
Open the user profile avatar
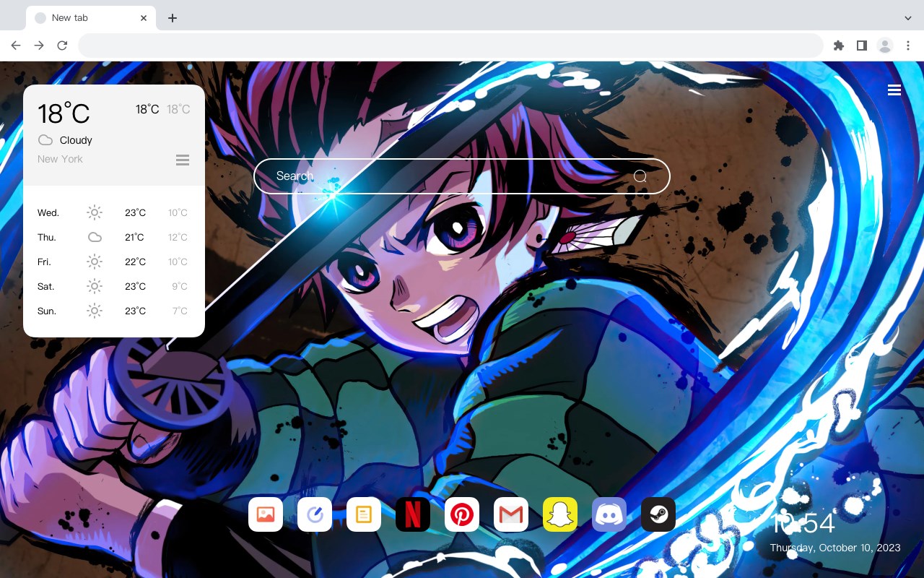pos(885,46)
